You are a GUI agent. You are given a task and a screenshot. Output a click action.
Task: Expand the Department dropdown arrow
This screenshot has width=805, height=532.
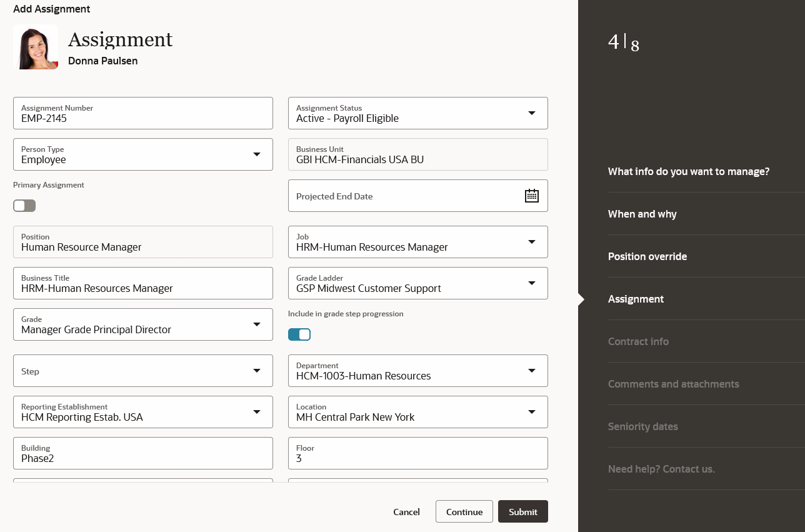click(532, 371)
